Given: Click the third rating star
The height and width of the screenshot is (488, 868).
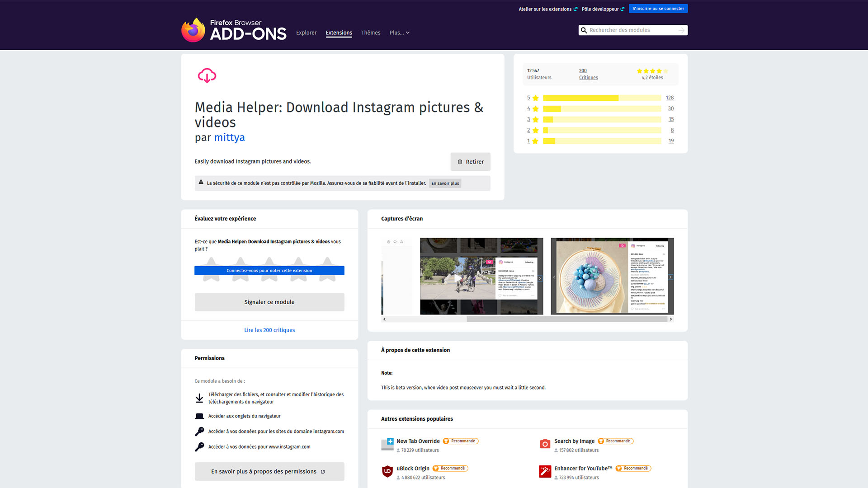Looking at the screenshot, I should click(269, 269).
